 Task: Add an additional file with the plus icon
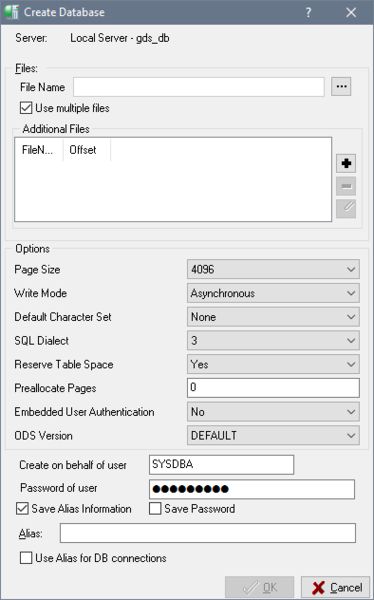(x=346, y=163)
